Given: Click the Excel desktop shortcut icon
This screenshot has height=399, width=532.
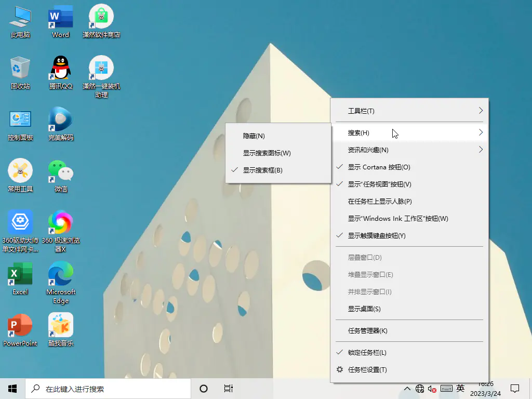Looking at the screenshot, I should coord(20,274).
